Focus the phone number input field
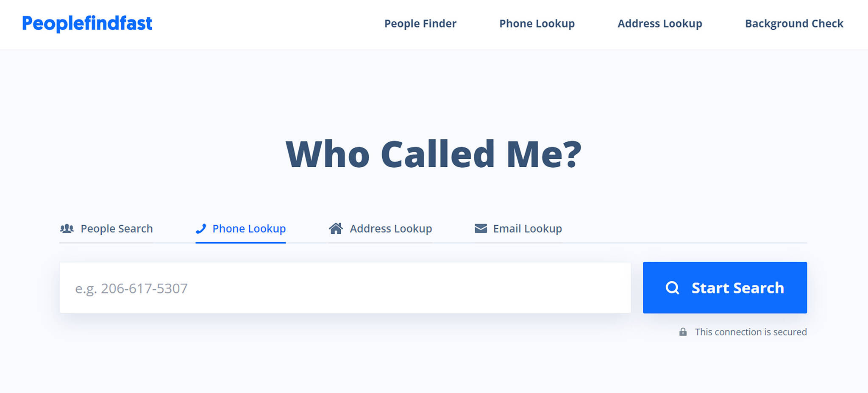The image size is (868, 393). pyautogui.click(x=345, y=288)
